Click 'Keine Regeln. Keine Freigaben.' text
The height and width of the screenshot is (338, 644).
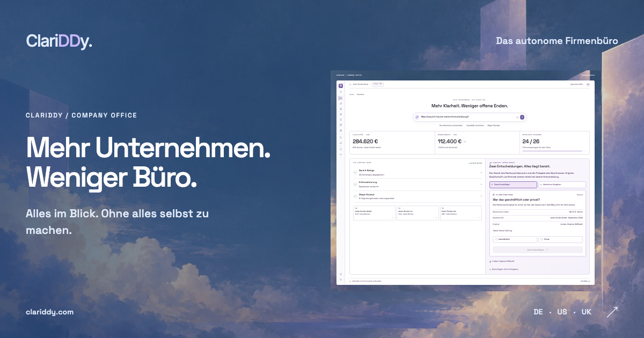[505, 269]
